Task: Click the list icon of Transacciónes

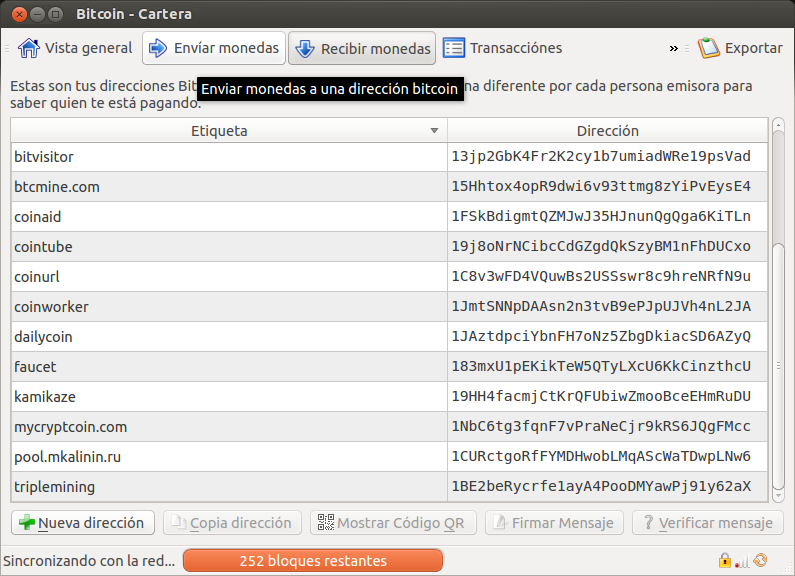Action: click(454, 48)
